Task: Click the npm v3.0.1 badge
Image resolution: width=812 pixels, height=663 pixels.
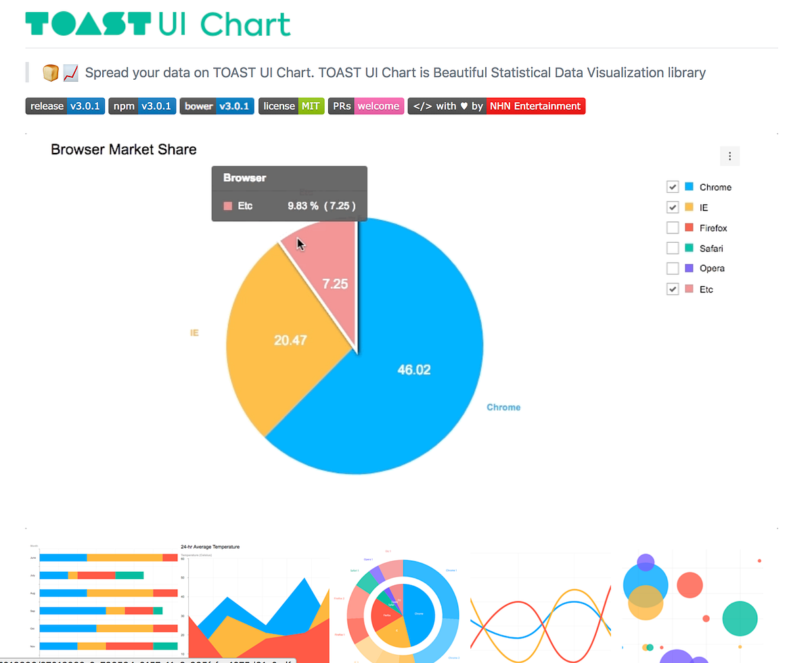Action: point(142,106)
